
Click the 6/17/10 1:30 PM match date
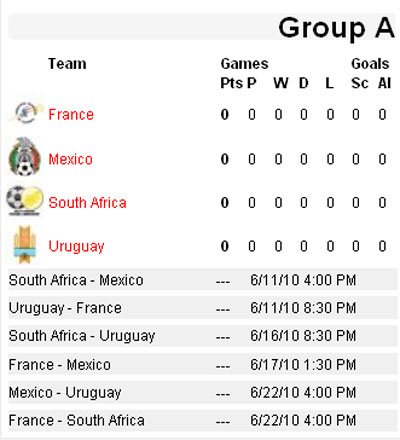[x=303, y=365]
